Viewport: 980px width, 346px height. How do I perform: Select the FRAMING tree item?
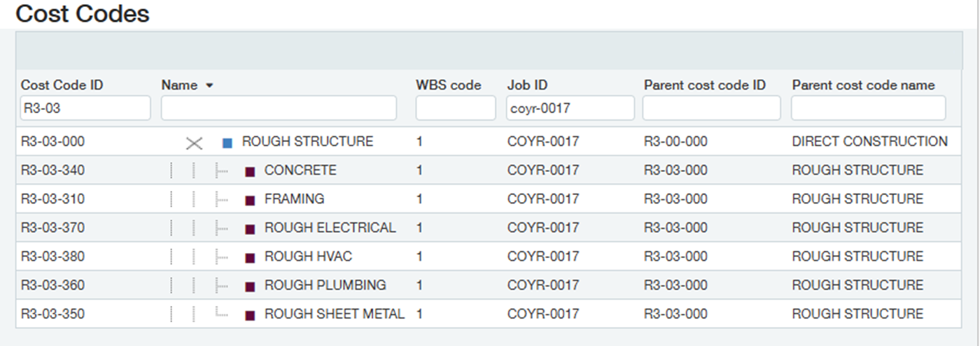(294, 199)
